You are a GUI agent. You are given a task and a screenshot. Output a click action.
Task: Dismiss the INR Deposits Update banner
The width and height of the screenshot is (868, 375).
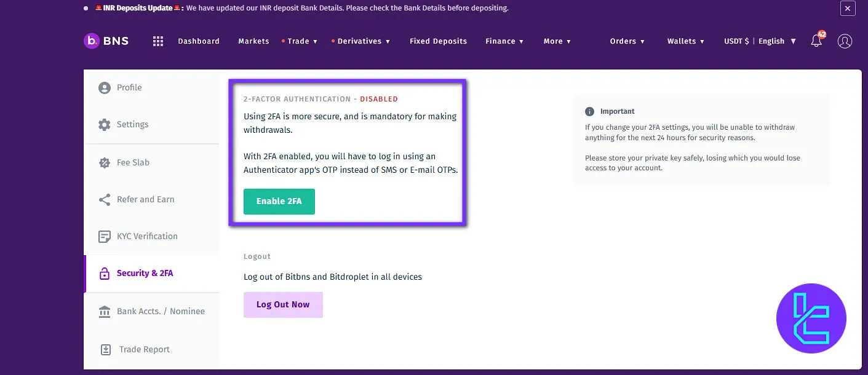848,9
